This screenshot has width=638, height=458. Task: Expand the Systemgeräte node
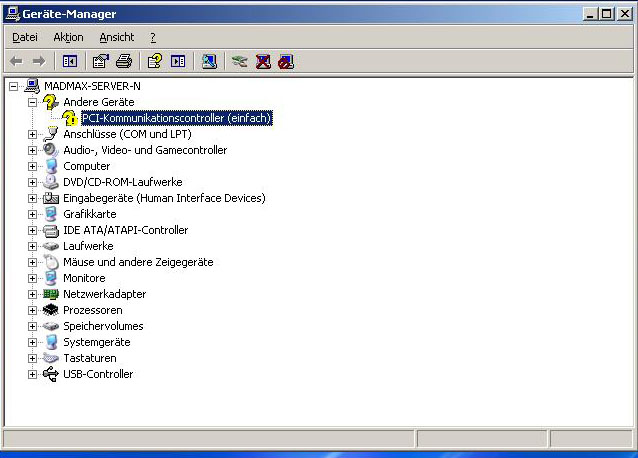pyautogui.click(x=33, y=342)
